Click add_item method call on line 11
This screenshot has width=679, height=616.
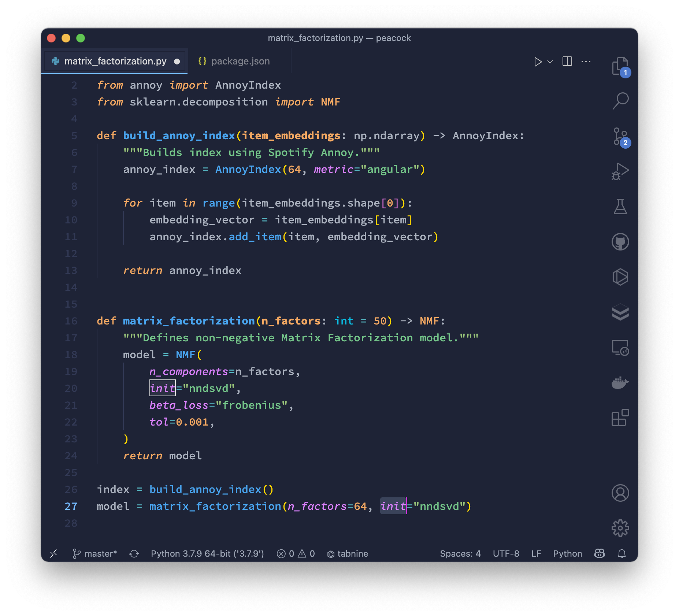(255, 237)
